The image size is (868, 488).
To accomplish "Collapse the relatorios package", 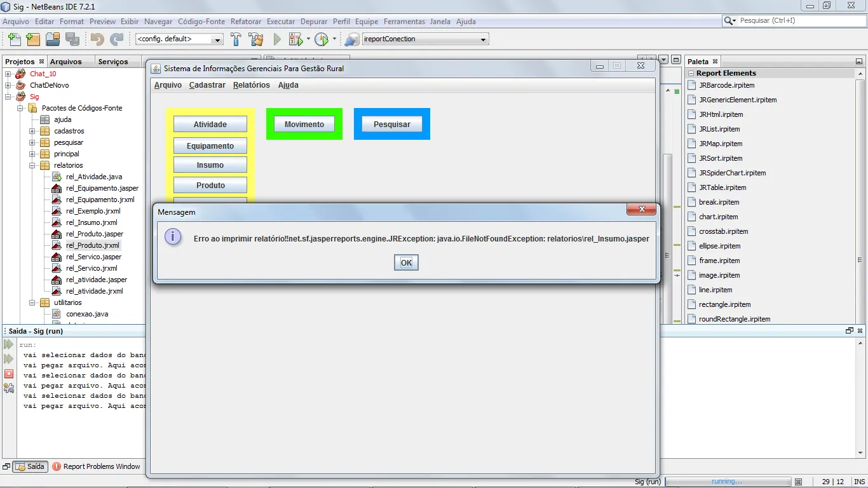I will [x=32, y=165].
